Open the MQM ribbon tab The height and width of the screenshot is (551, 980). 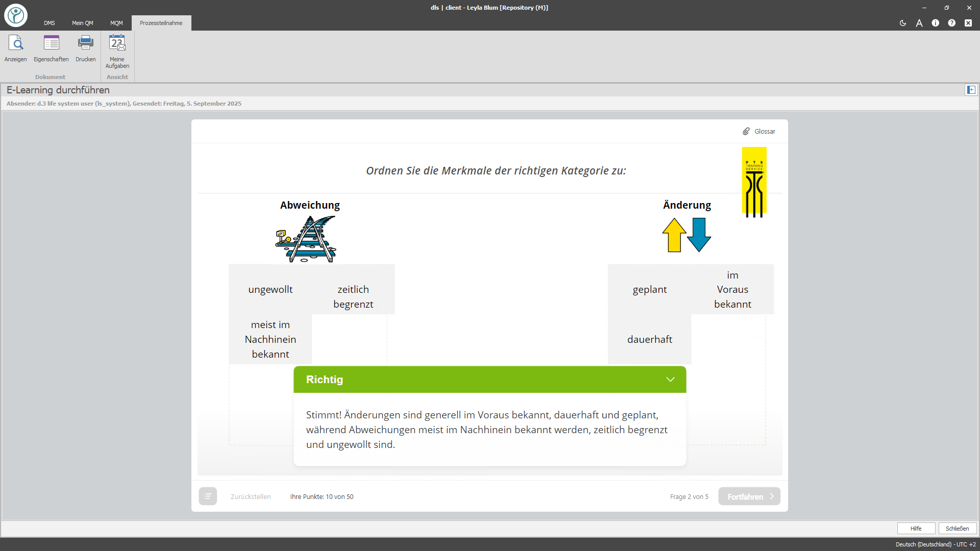[116, 23]
